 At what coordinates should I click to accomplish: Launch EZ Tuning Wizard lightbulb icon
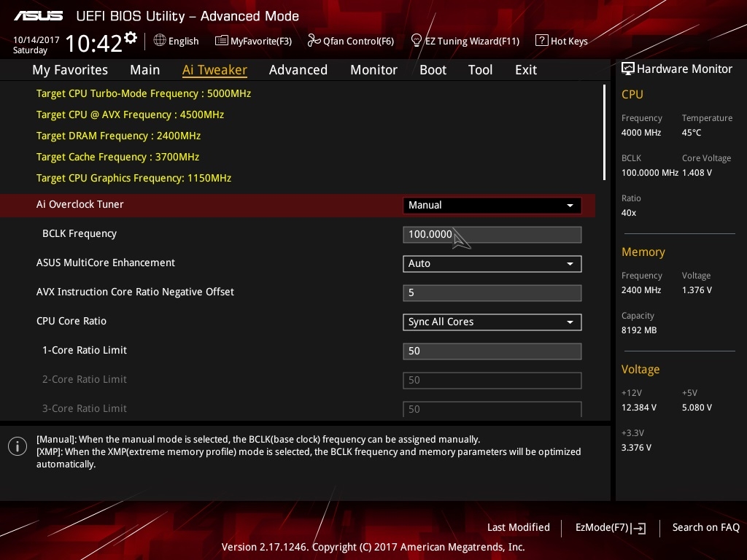pyautogui.click(x=417, y=40)
